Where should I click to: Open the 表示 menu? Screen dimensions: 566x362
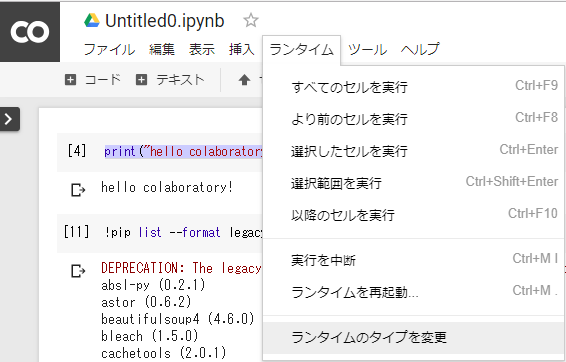click(x=202, y=49)
